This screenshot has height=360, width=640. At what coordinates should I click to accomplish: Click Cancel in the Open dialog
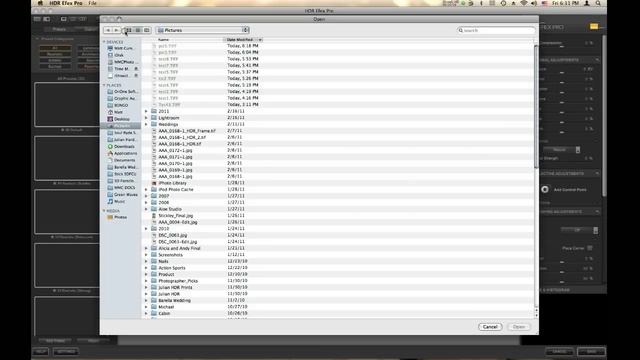point(490,327)
